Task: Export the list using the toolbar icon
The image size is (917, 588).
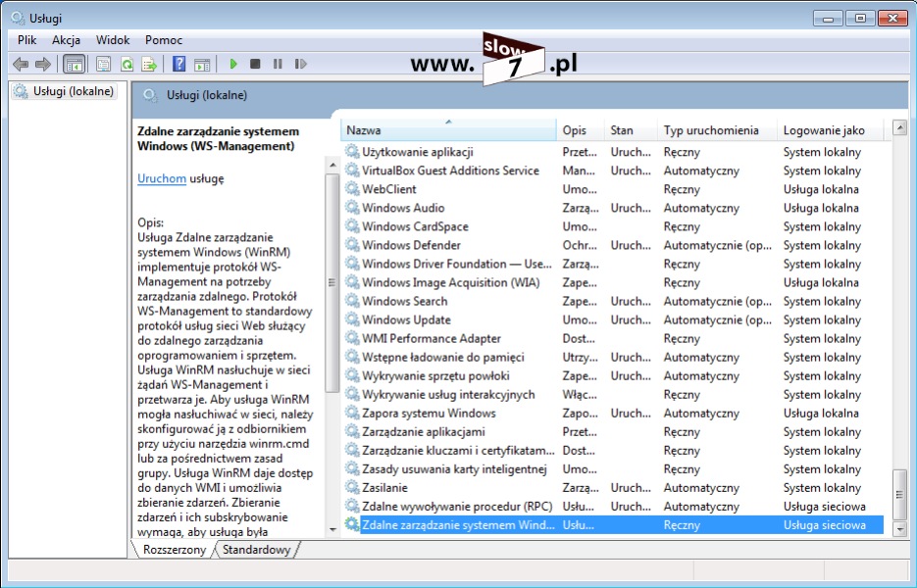Action: pos(149,64)
